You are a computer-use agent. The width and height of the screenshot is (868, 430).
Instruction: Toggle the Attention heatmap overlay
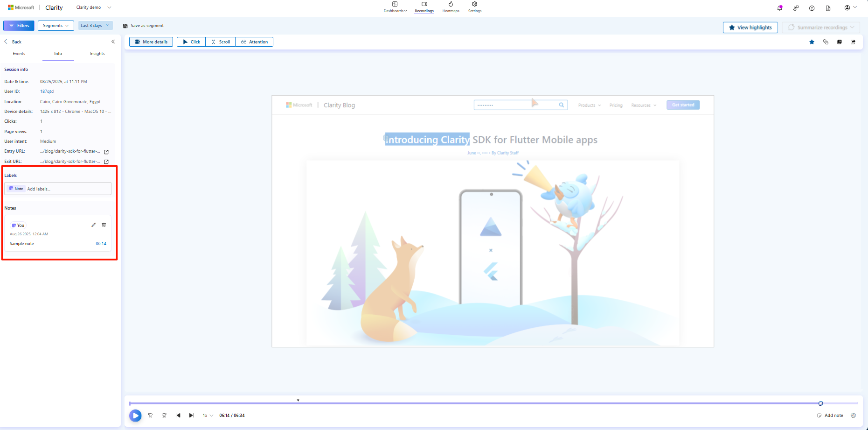click(254, 42)
